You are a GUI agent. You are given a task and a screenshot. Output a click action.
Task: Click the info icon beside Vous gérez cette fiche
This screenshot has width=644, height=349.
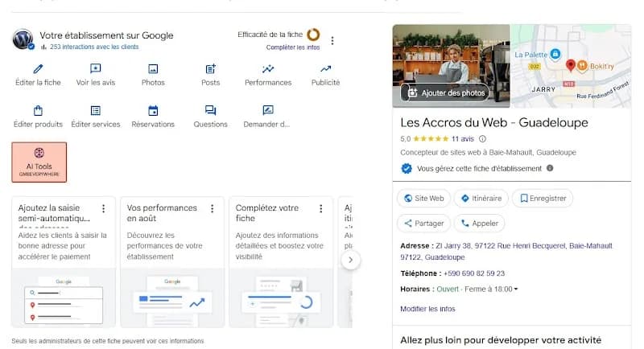tap(550, 168)
